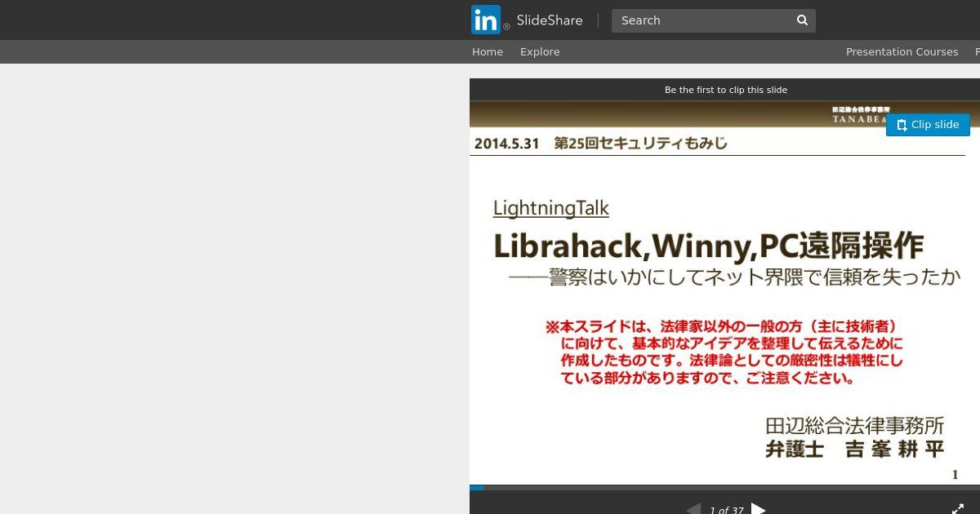The image size is (980, 514).
Task: Go to the previous slide arrow
Action: click(x=693, y=509)
